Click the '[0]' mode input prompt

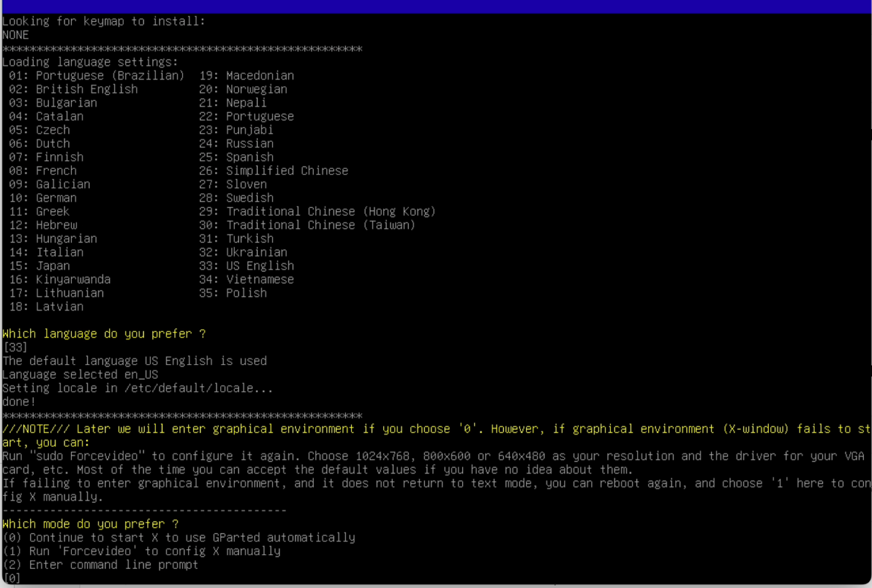coord(12,578)
